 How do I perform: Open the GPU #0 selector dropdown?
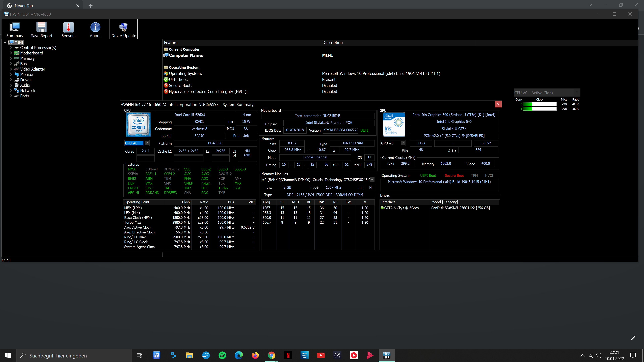[402, 143]
